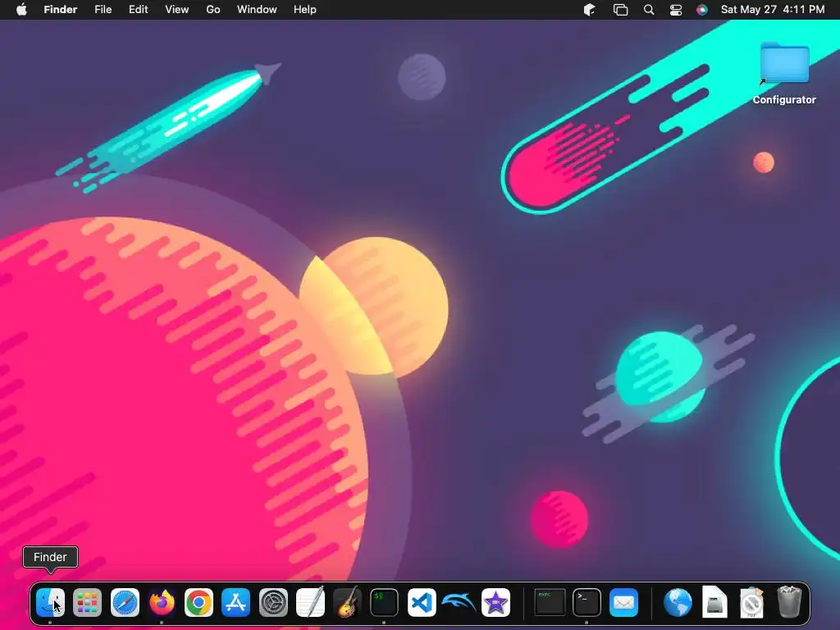Open the Finder menu
840x630 pixels.
tap(61, 10)
